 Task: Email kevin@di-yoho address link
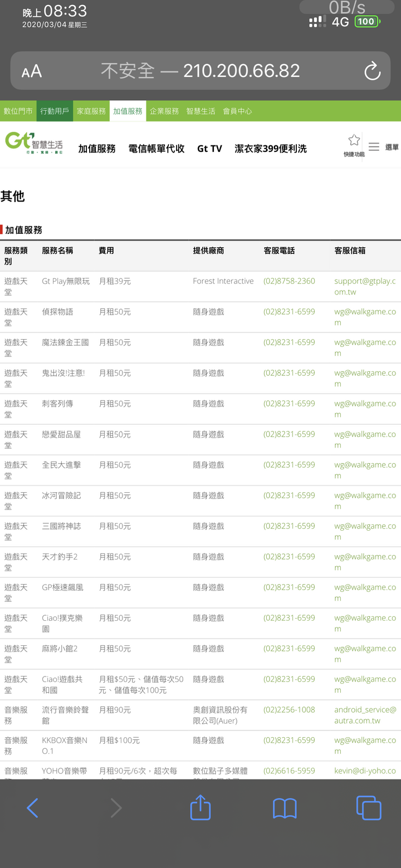[x=365, y=771]
